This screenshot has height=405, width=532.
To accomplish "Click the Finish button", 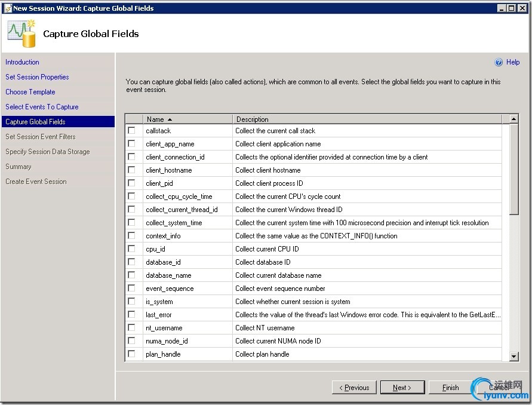I will point(451,387).
